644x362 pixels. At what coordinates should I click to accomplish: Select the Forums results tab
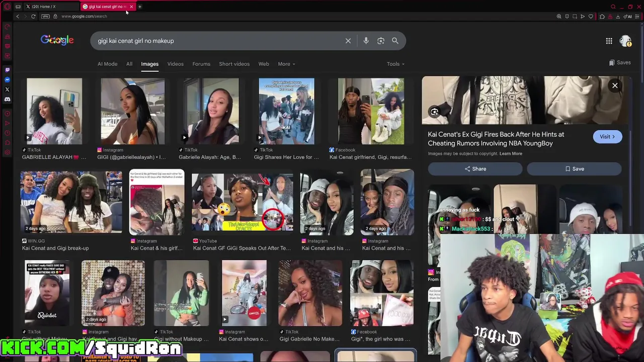click(x=201, y=64)
